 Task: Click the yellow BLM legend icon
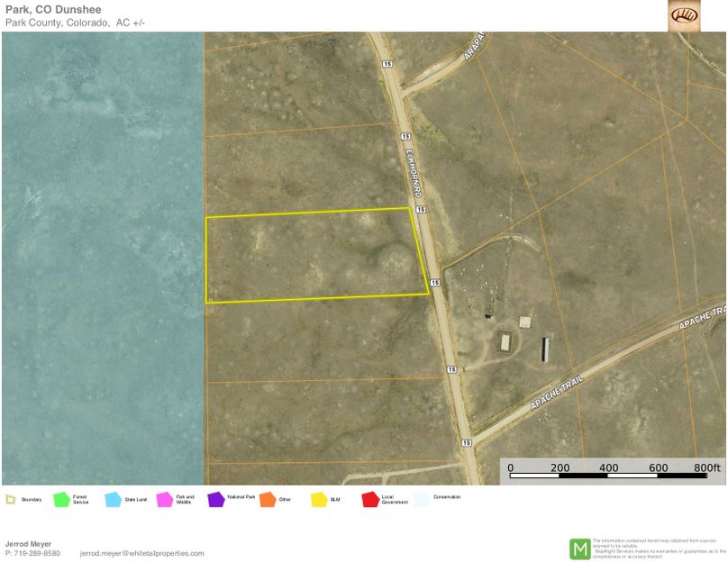[x=318, y=499]
